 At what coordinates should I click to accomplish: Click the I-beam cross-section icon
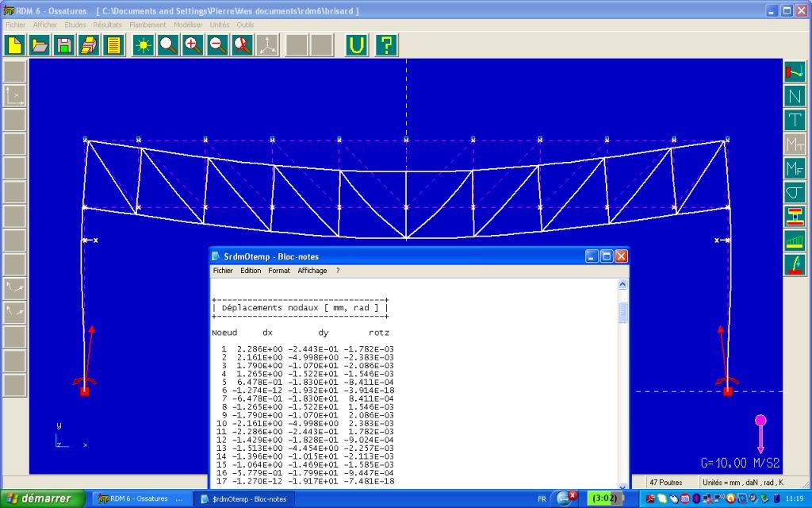[795, 216]
